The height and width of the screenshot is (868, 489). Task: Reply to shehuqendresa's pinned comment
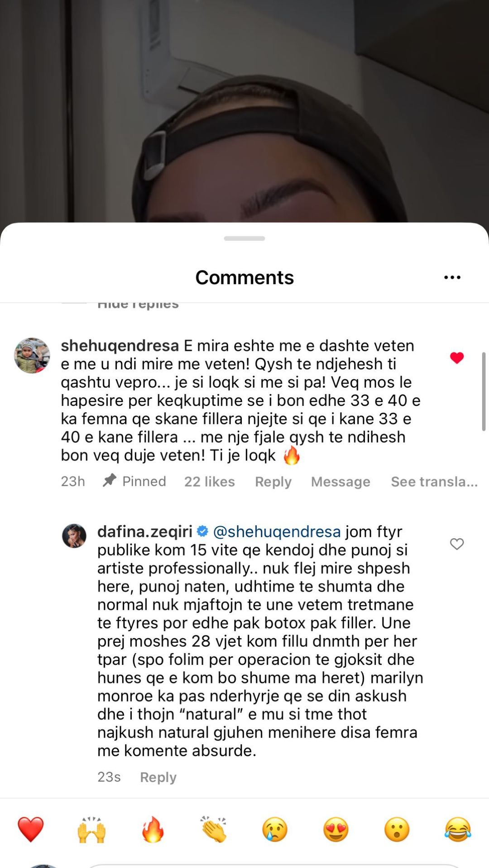tap(273, 482)
